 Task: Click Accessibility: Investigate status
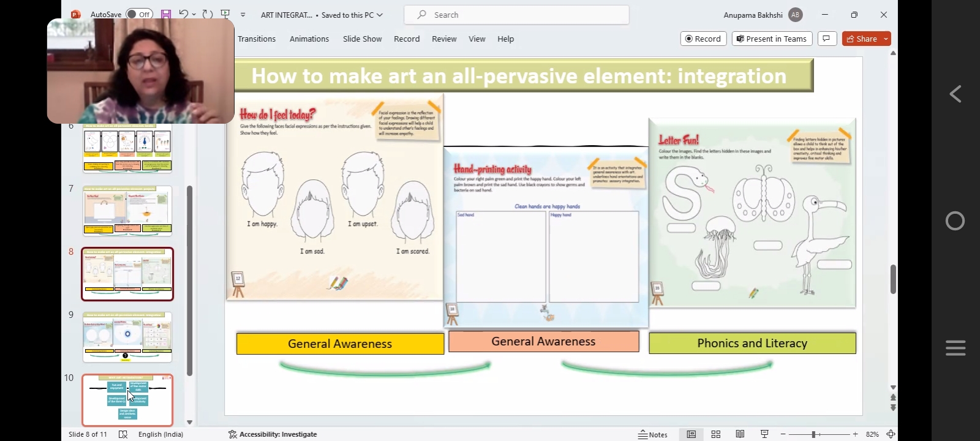[273, 434]
